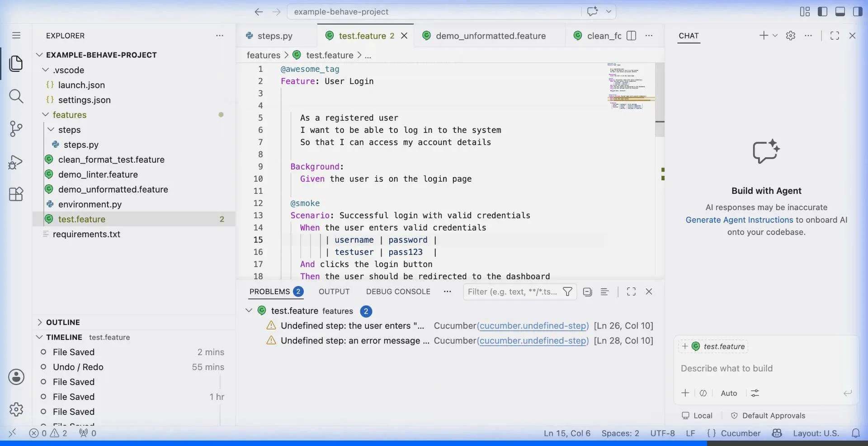Click the split editor icon
The width and height of the screenshot is (868, 446).
click(632, 36)
